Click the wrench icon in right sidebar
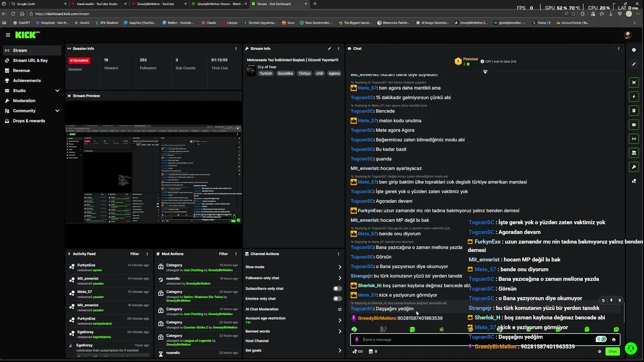This screenshot has width=644, height=362. tap(633, 167)
